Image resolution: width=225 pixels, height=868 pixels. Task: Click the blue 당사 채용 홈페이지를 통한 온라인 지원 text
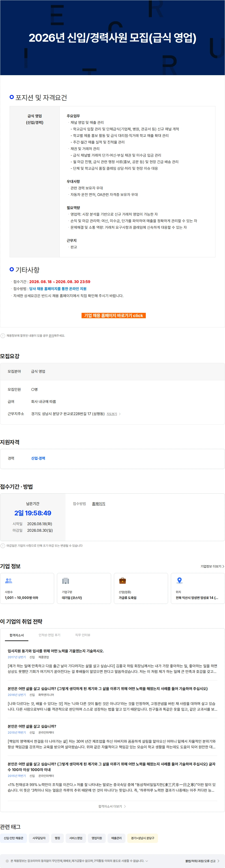[x=58, y=289]
